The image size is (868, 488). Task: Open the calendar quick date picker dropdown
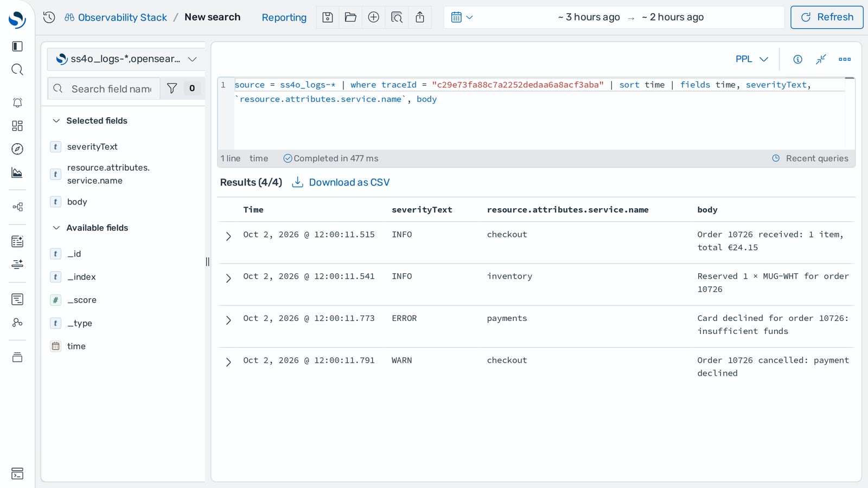[462, 17]
